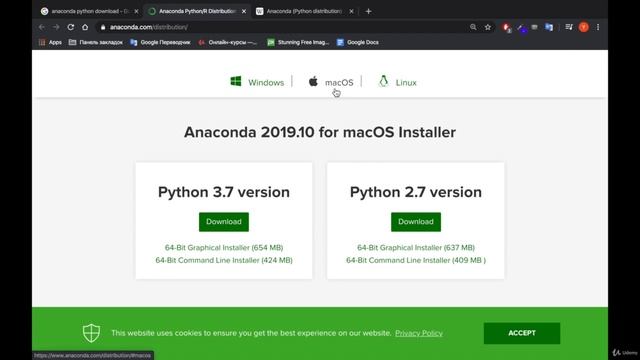Viewport: 640px width, 360px height.
Task: Click 64-Bit Command Line Installer (424 MB)
Action: tap(224, 260)
